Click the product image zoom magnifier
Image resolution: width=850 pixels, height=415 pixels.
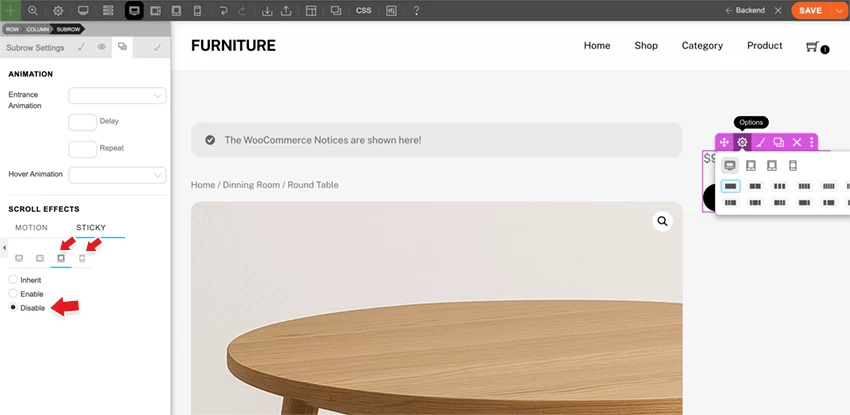(662, 221)
